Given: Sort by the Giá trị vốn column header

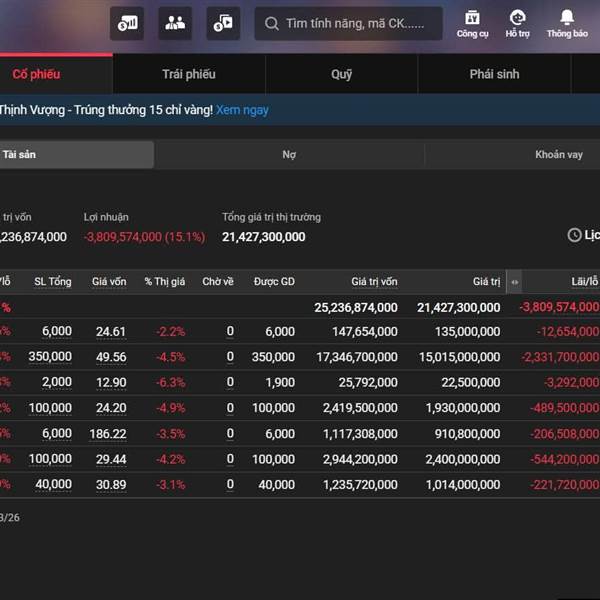Looking at the screenshot, I should coord(374,282).
